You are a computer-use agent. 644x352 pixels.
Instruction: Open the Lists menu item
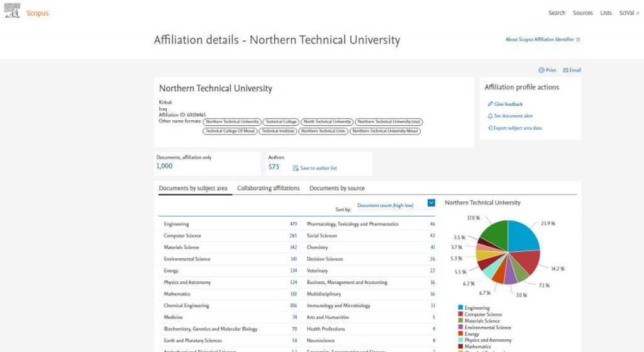[606, 13]
